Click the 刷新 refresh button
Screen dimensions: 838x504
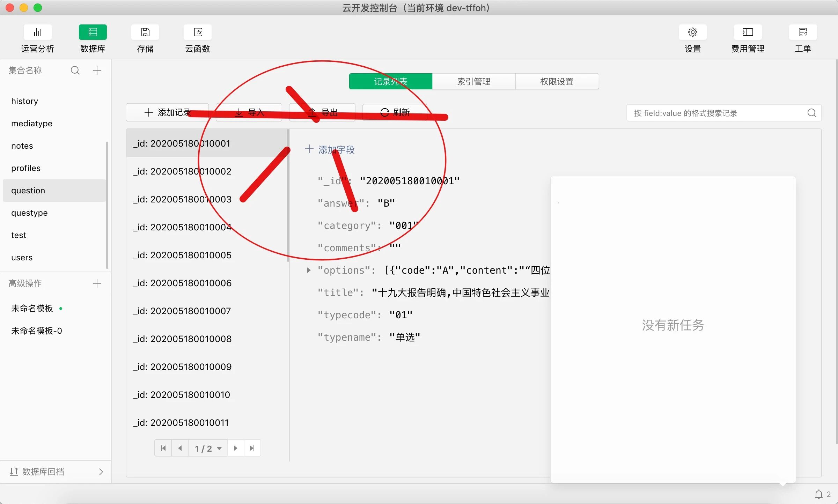coord(395,112)
